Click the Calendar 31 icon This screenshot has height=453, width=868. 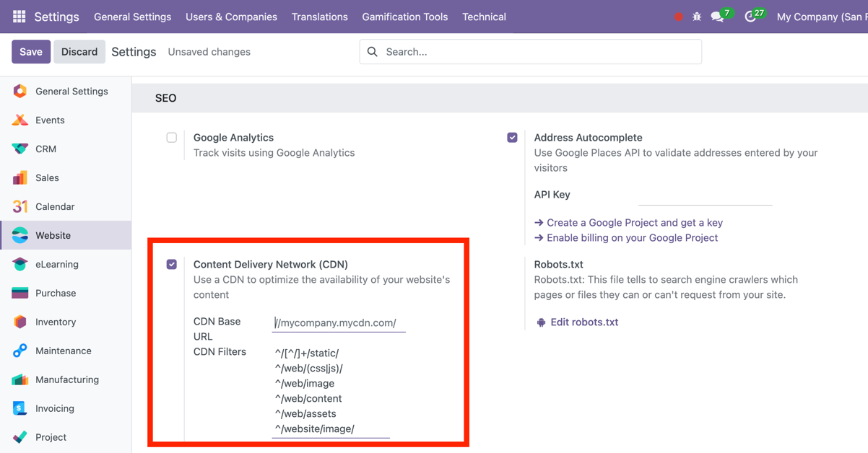20,206
